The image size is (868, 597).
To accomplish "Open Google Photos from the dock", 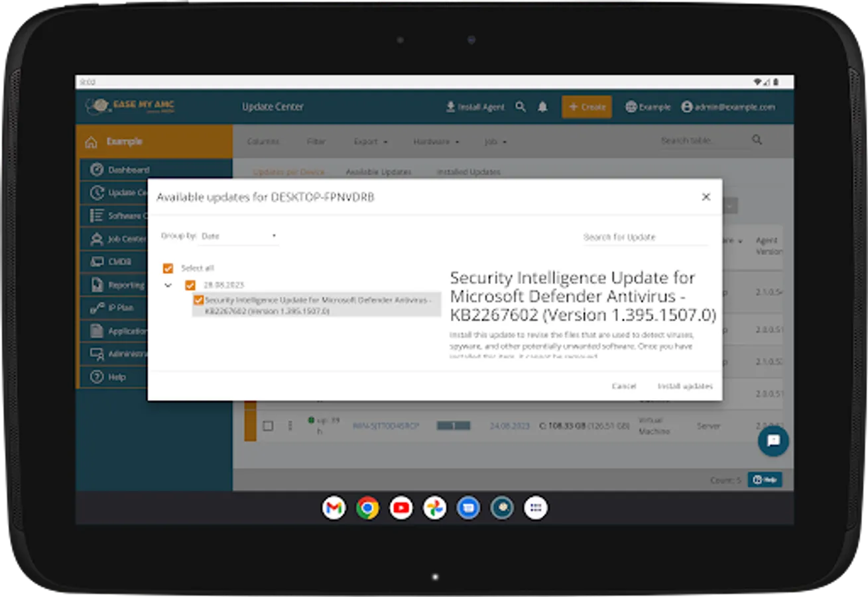I will pyautogui.click(x=435, y=508).
